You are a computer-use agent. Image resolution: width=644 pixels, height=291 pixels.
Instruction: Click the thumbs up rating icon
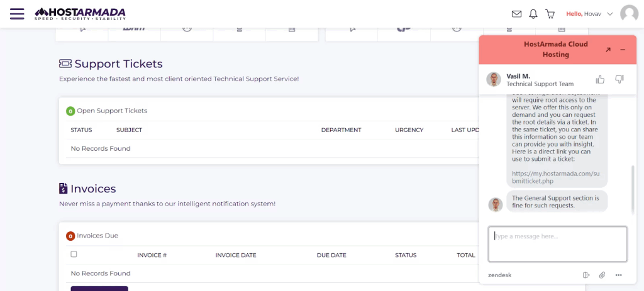click(600, 79)
